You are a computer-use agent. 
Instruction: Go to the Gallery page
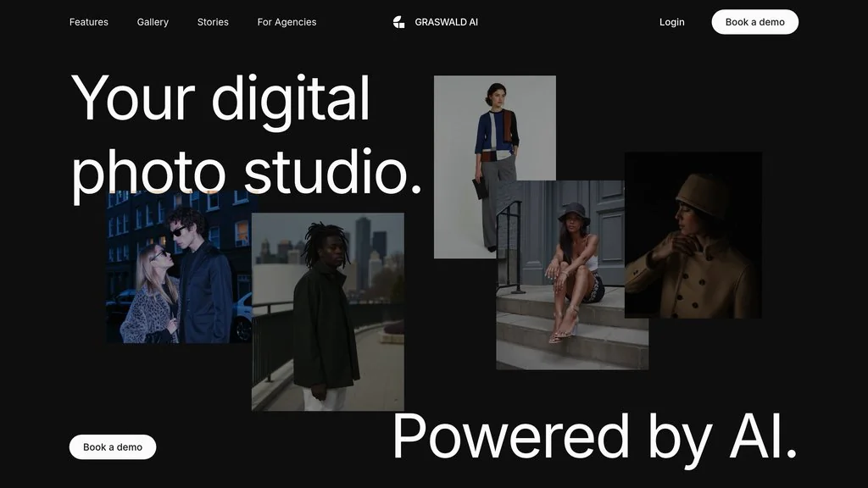click(x=153, y=22)
